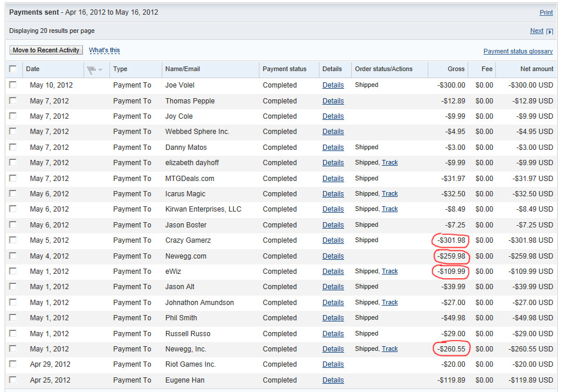Click Track for the Newegg, Inc. order
The width and height of the screenshot is (563, 392).
pyautogui.click(x=389, y=349)
